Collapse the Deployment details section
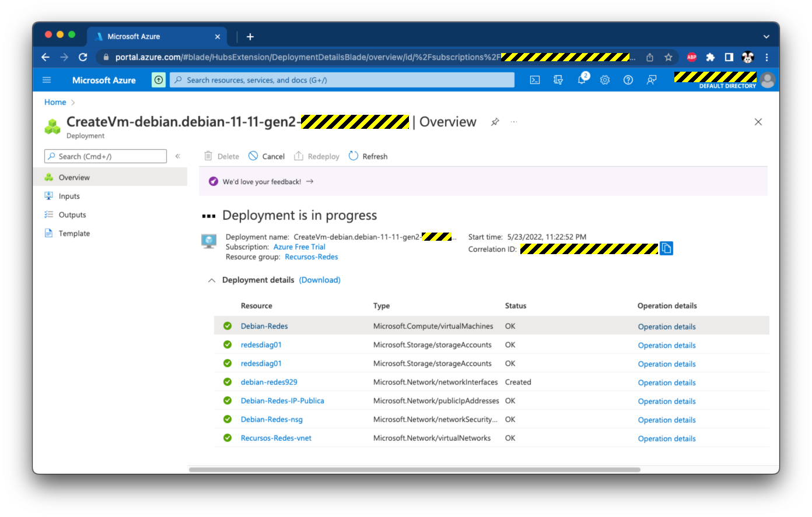The image size is (812, 517). click(x=212, y=280)
